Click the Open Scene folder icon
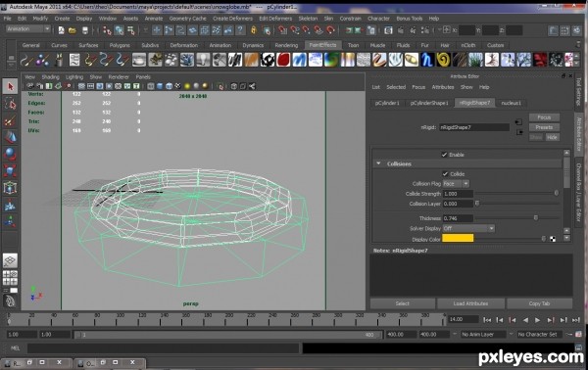 click(73, 30)
